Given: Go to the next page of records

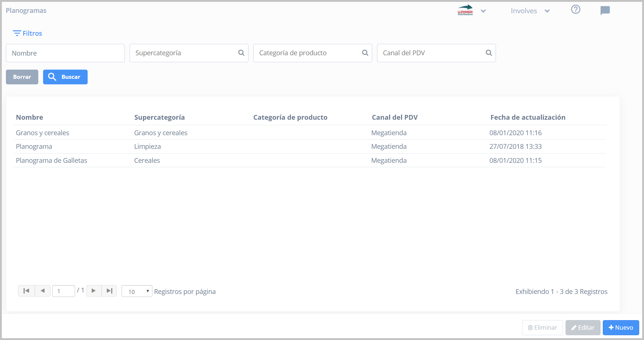Looking at the screenshot, I should click(94, 291).
